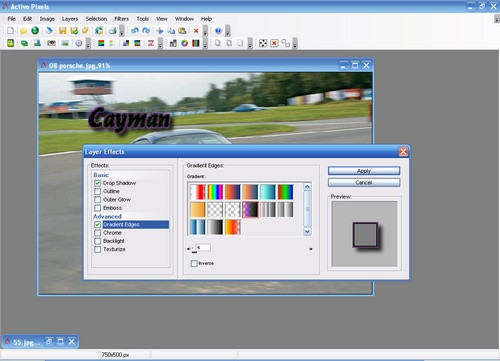
Task: Click the Print icon in the toolbar
Action: pyautogui.click(x=113, y=31)
